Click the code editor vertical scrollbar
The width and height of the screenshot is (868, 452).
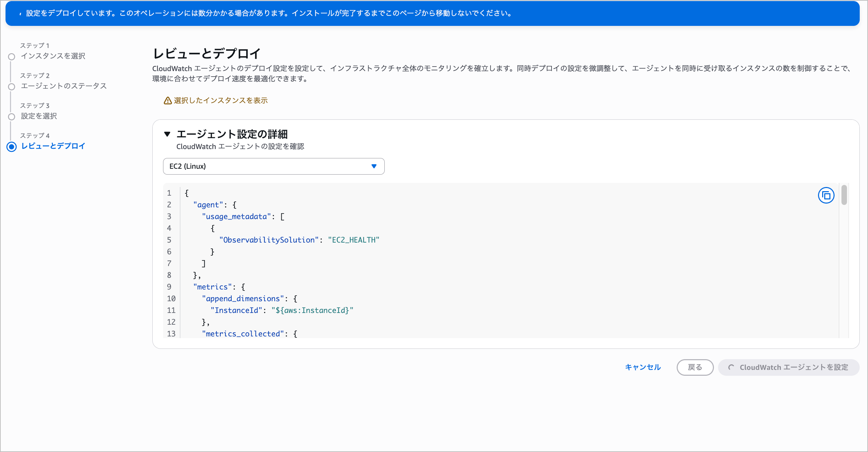point(844,195)
